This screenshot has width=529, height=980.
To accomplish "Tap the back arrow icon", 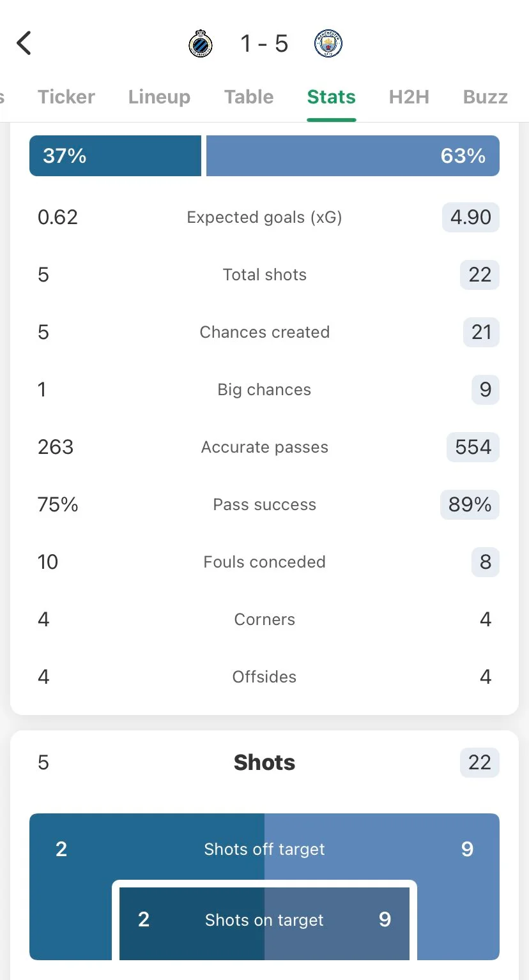I will click(x=24, y=43).
